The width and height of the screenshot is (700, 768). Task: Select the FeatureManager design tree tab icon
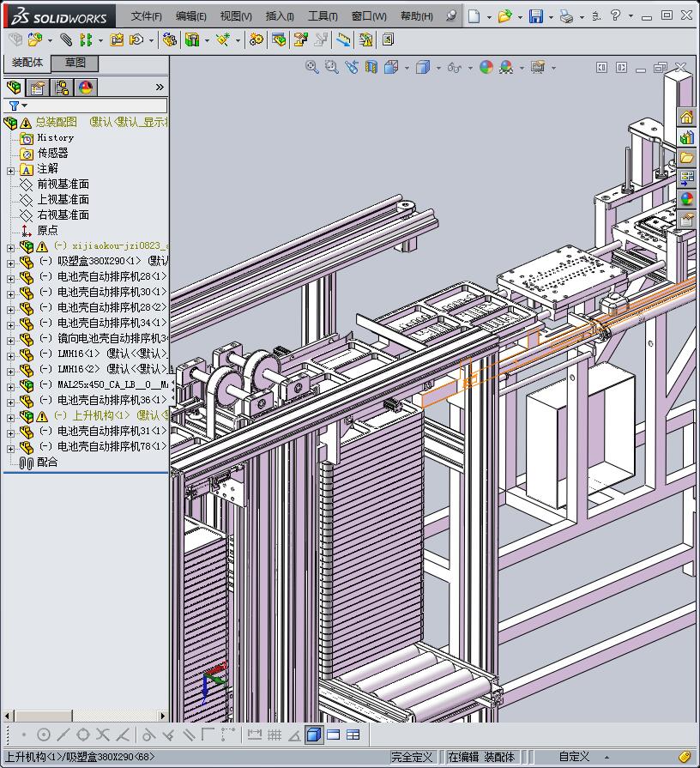click(x=14, y=88)
